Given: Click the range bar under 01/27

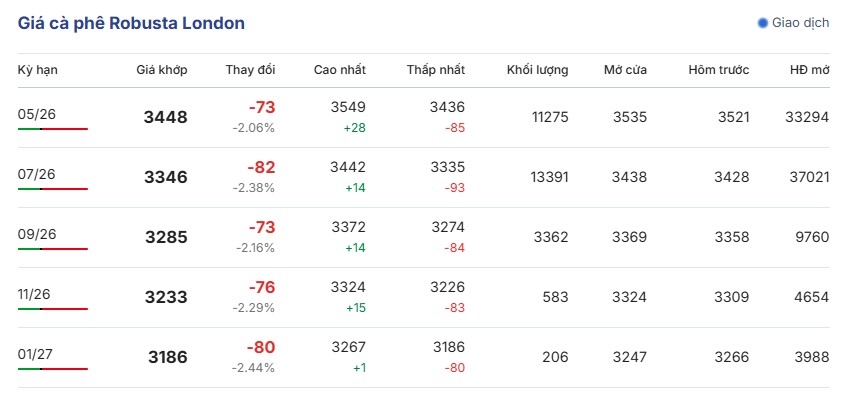Looking at the screenshot, I should coord(53,369).
